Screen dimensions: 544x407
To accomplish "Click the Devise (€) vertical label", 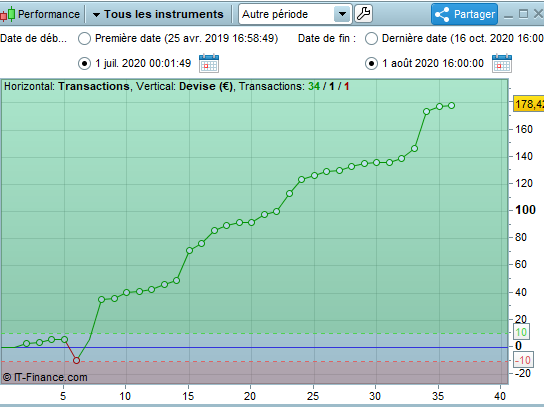I will click(206, 86).
